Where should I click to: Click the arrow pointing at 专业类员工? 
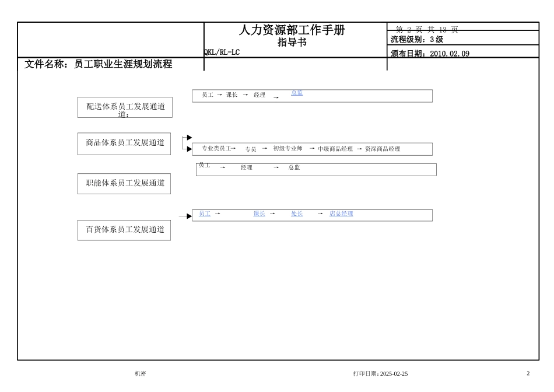coord(188,149)
